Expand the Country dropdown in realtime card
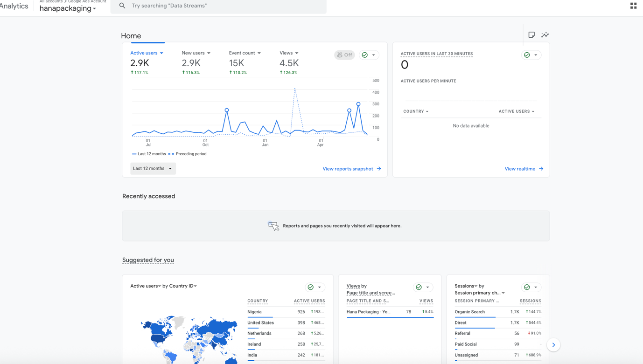Viewport: 643px width, 364px height. point(415,111)
